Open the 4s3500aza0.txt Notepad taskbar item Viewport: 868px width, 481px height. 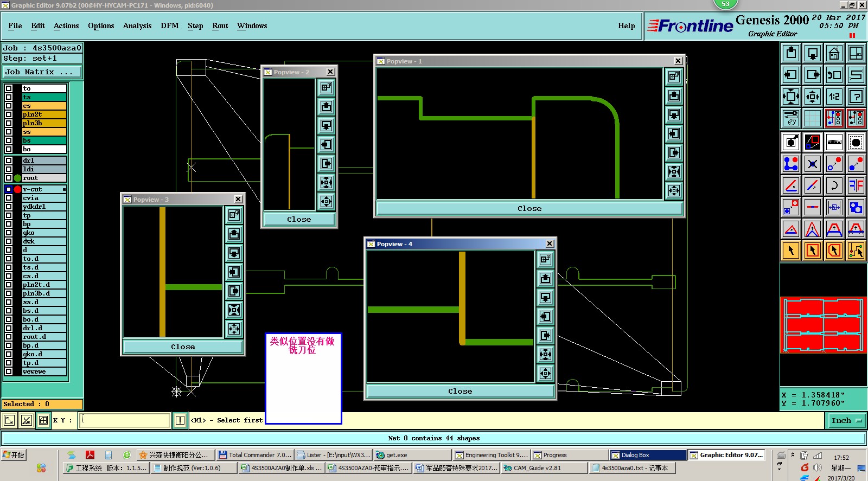pos(632,468)
